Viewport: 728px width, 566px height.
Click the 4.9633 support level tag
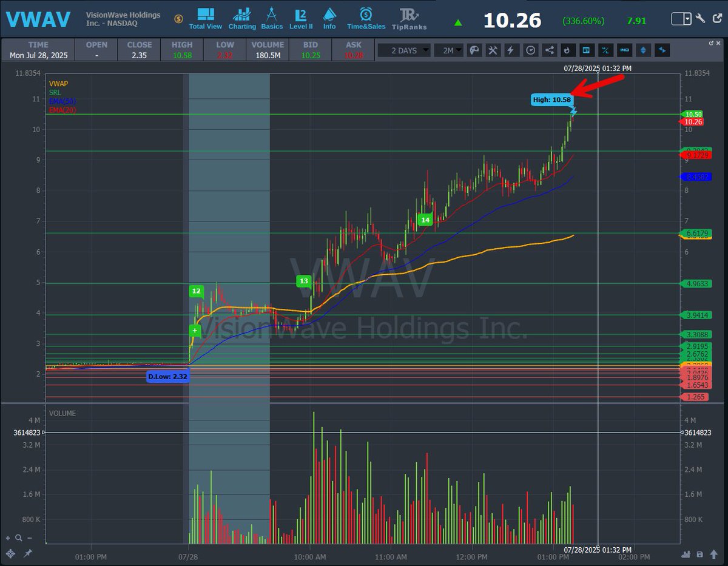coord(696,283)
